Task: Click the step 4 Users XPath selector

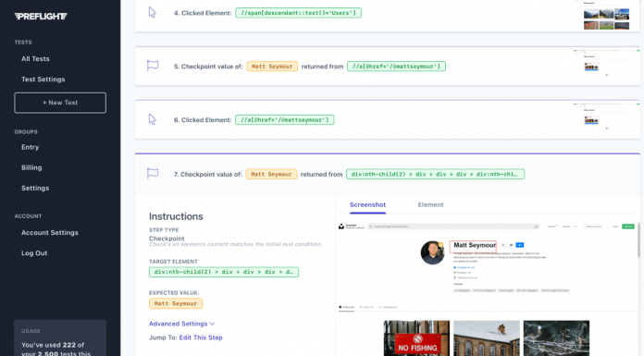Action: tap(299, 13)
